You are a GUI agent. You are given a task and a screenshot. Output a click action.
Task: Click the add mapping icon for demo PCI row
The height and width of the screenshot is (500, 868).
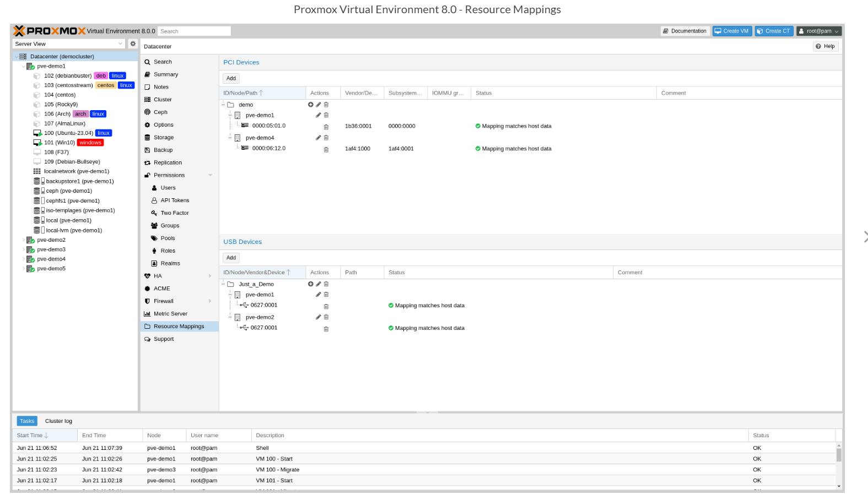point(310,105)
